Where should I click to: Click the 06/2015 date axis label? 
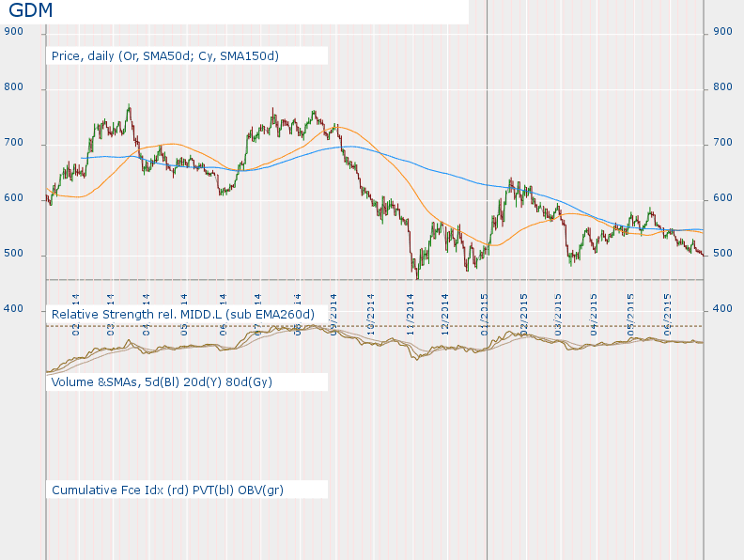click(x=668, y=307)
